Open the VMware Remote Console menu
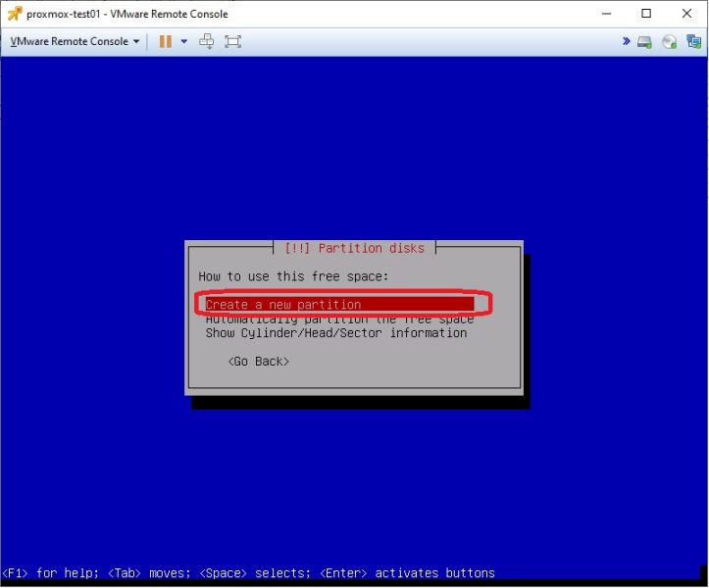 pyautogui.click(x=75, y=41)
